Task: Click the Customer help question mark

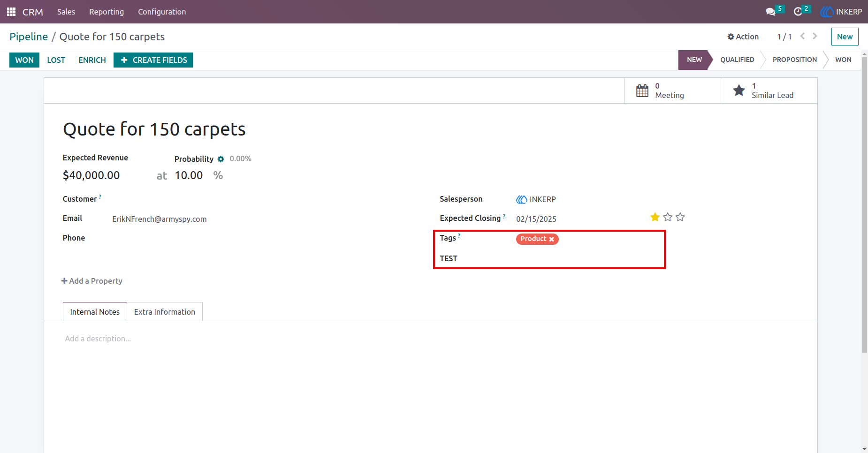Action: coord(100,197)
